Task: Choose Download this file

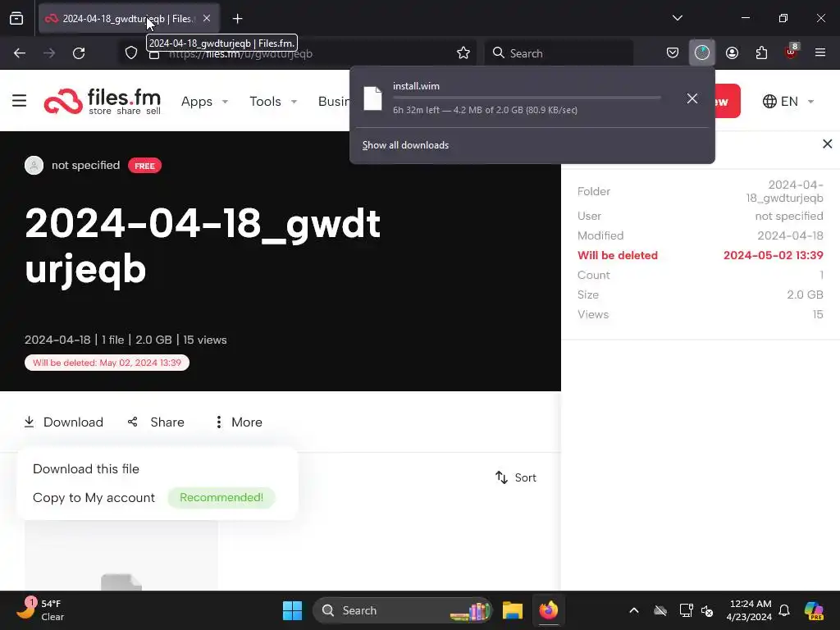Action: point(86,468)
